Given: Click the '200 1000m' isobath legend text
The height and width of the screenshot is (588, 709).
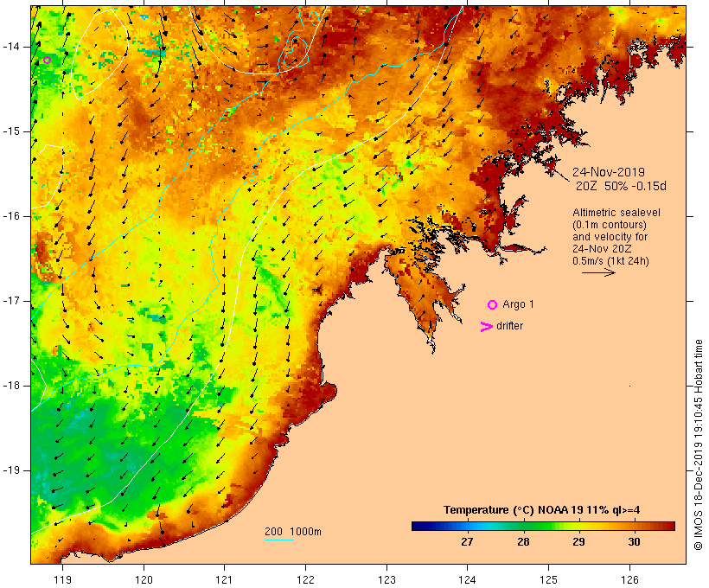Looking at the screenshot, I should click(293, 532).
